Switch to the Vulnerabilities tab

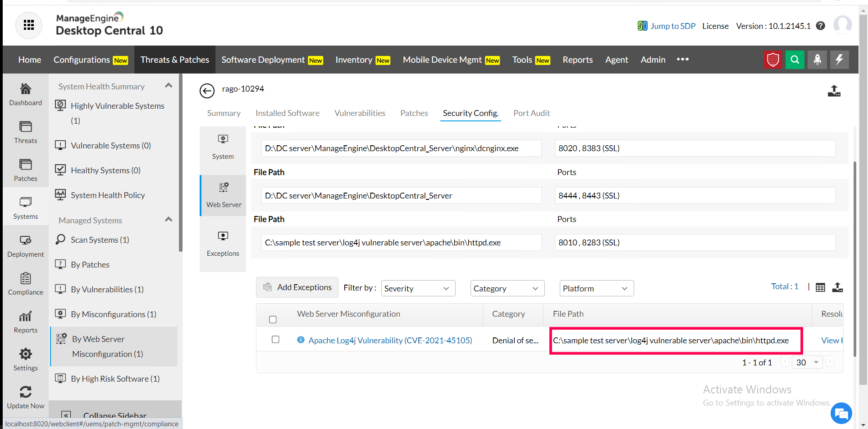pyautogui.click(x=360, y=113)
